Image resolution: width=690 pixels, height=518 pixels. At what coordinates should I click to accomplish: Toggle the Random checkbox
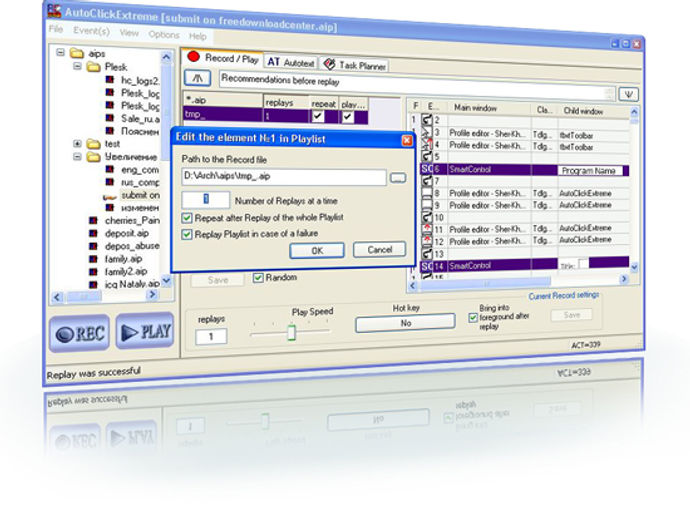(x=258, y=278)
